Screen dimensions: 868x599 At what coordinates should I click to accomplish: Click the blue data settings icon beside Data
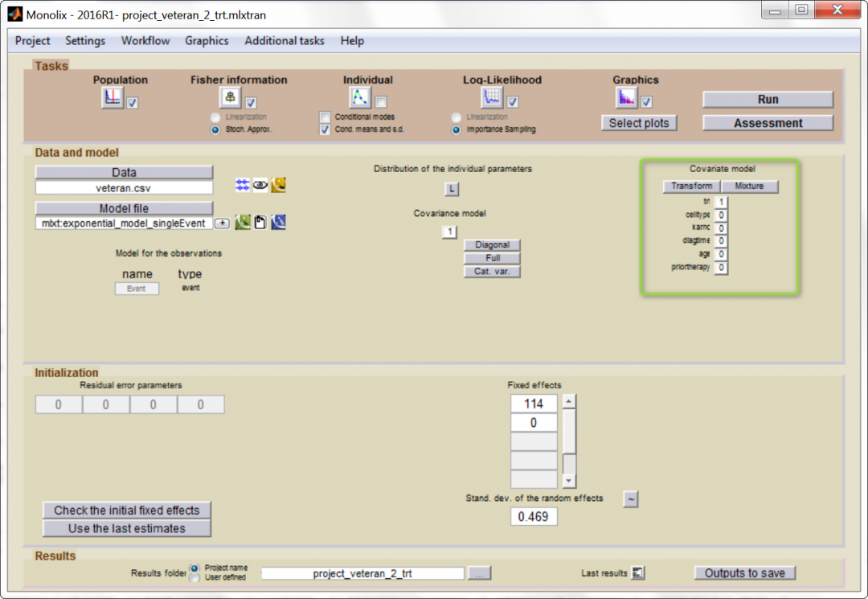click(242, 185)
